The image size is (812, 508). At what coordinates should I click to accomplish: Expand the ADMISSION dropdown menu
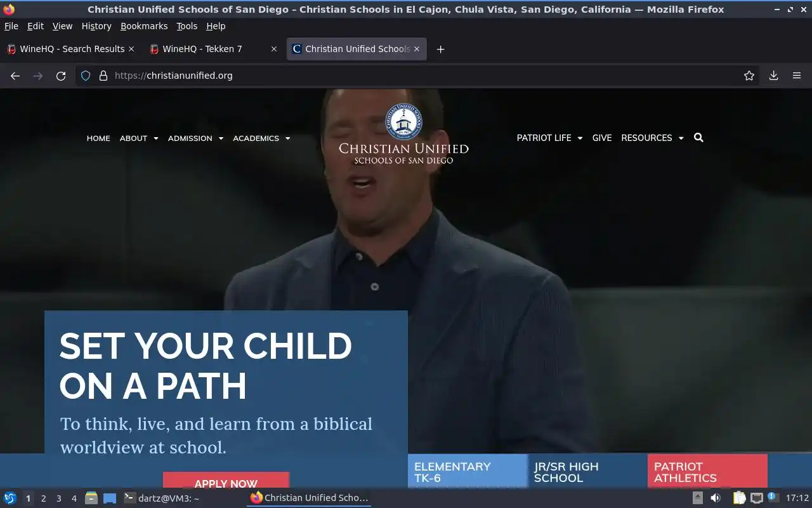[x=195, y=138]
